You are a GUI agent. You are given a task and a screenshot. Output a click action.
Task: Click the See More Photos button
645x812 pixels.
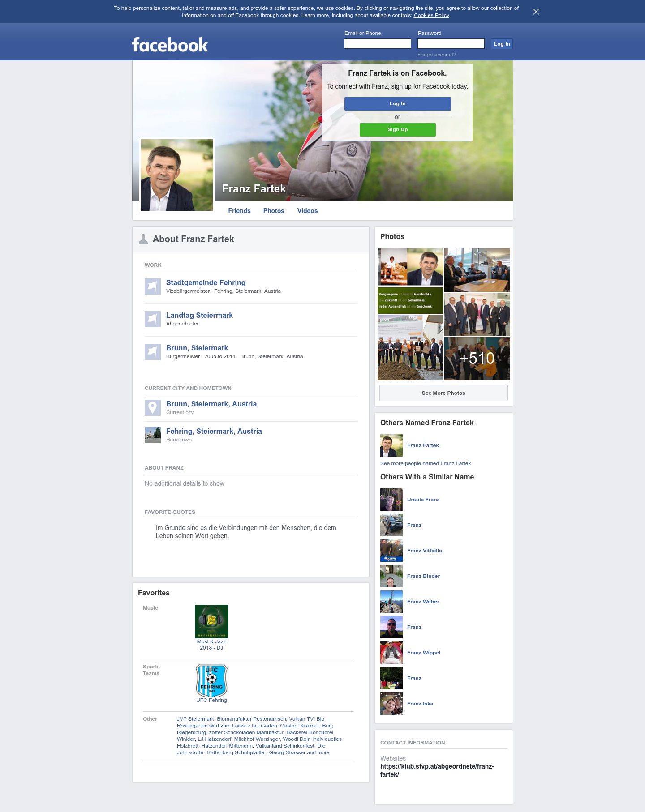pos(443,393)
